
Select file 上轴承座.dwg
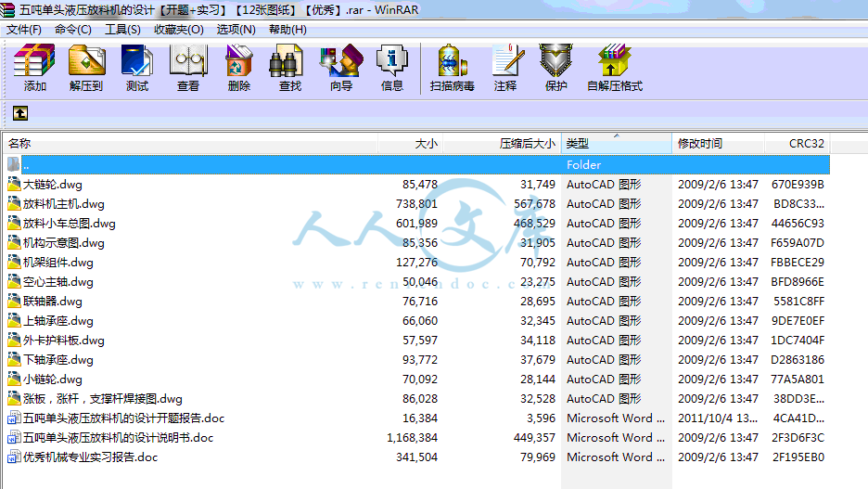[58, 321]
